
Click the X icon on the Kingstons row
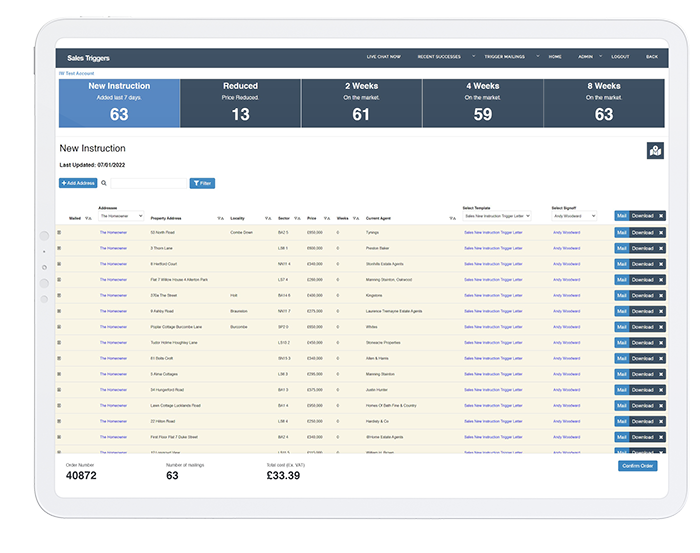pos(660,295)
